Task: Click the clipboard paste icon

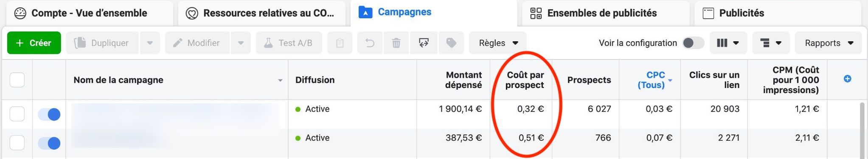Action: pos(340,43)
